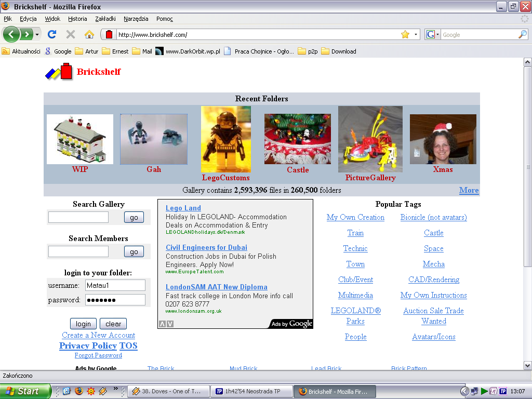Open the PictureGallery folder link
This screenshot has height=399, width=532.
pos(370,178)
